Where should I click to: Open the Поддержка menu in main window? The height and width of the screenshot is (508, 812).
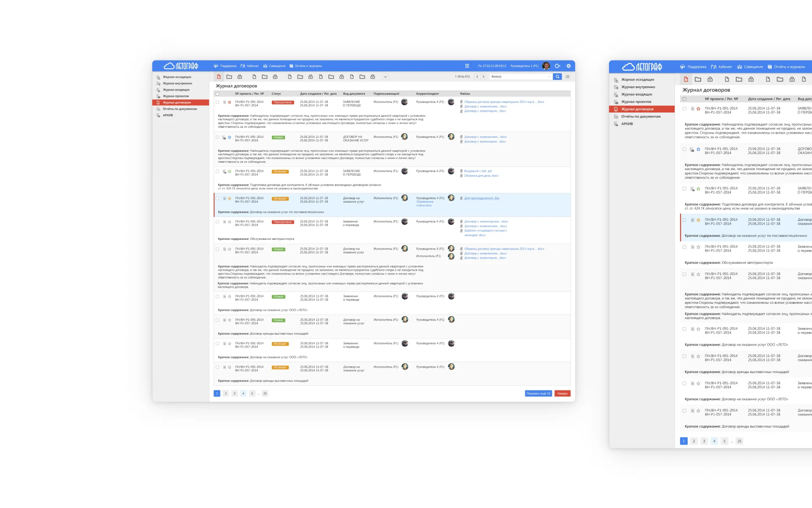point(225,66)
